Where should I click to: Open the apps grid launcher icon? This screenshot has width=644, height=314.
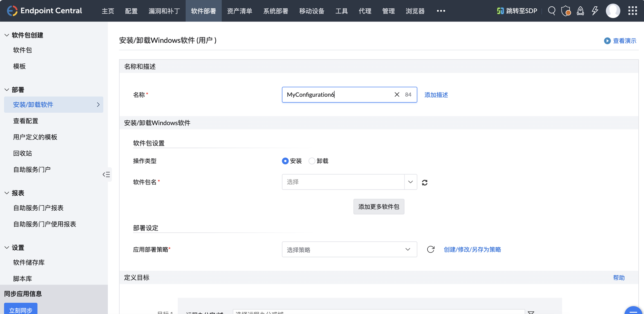coord(633,11)
